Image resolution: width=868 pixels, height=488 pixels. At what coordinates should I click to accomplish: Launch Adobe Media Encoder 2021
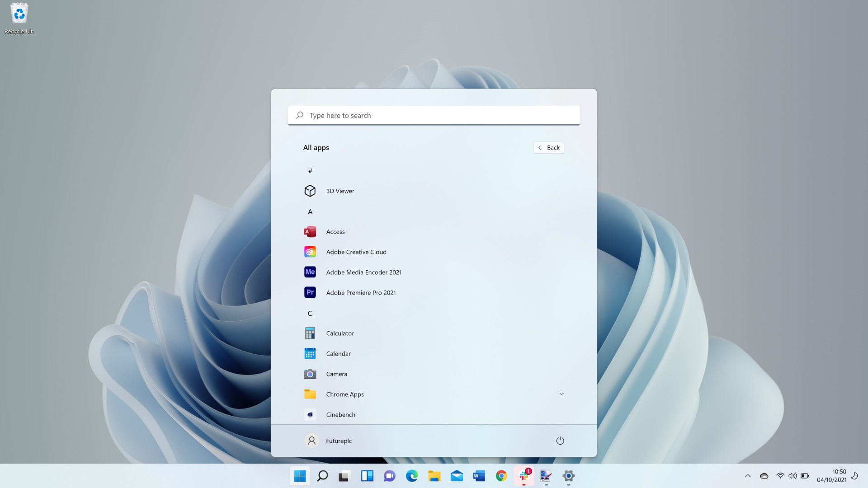pos(363,272)
